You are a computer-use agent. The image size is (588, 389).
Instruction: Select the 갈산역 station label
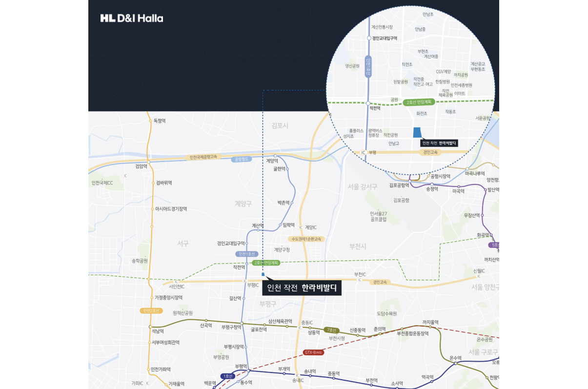(x=235, y=298)
